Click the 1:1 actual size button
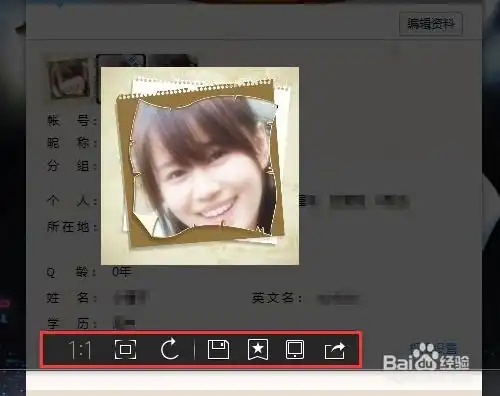 pyautogui.click(x=80, y=350)
